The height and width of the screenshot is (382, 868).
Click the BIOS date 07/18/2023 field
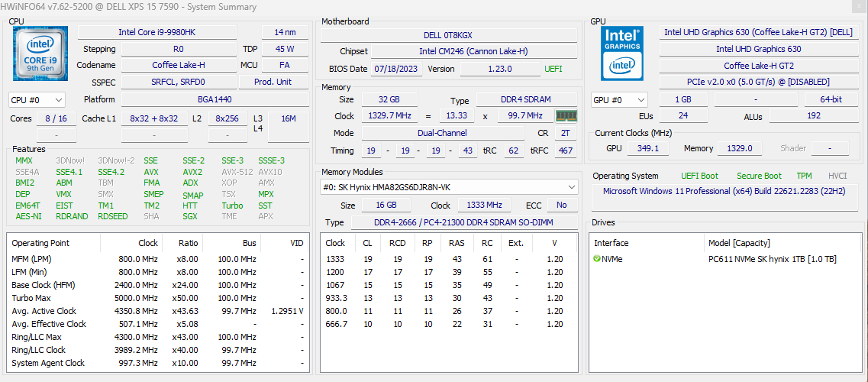click(x=397, y=70)
